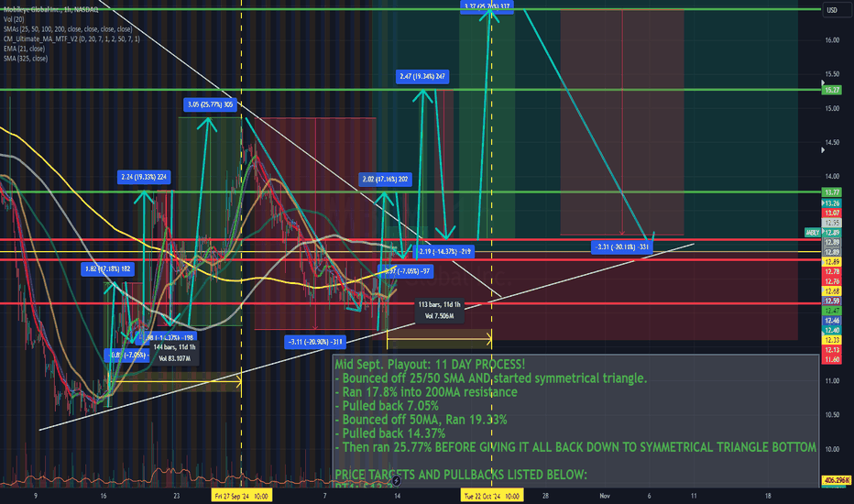854x504 pixels.
Task: Select the 2.02 (17.16%) 202 measurement label
Action: (x=385, y=180)
